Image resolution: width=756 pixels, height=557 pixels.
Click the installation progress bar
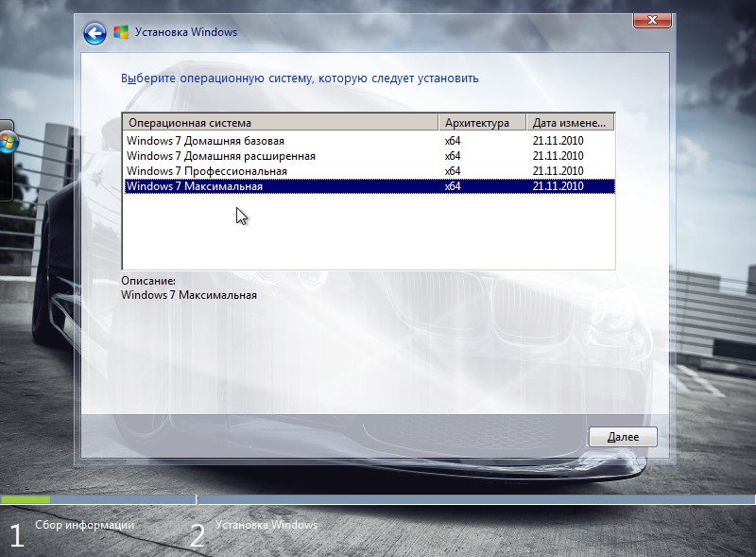378,499
